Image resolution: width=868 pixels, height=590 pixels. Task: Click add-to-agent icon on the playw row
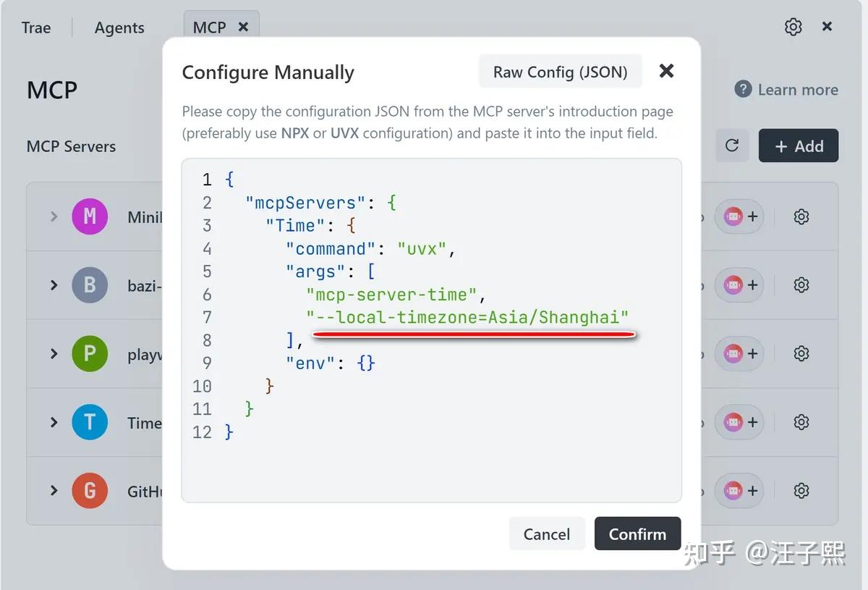[x=740, y=353]
